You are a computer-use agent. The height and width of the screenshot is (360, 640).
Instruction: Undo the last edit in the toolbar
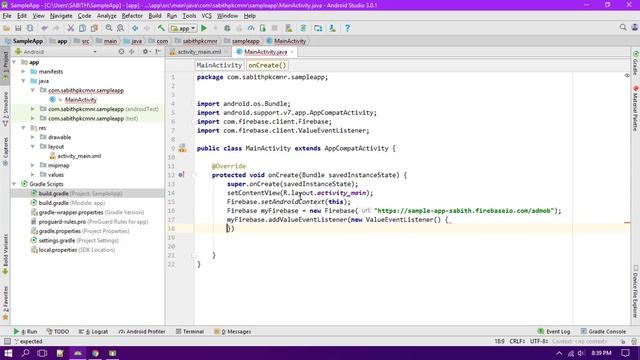pyautogui.click(x=44, y=28)
